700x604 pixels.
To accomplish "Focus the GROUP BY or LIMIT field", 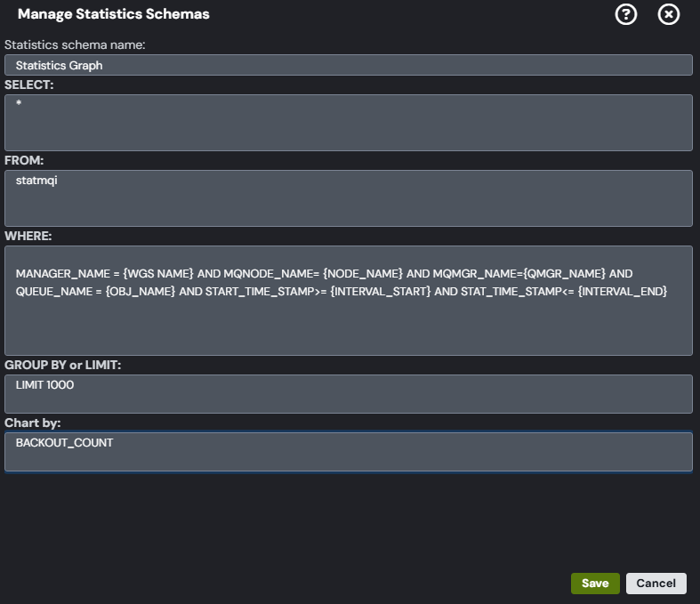I will coord(348,394).
